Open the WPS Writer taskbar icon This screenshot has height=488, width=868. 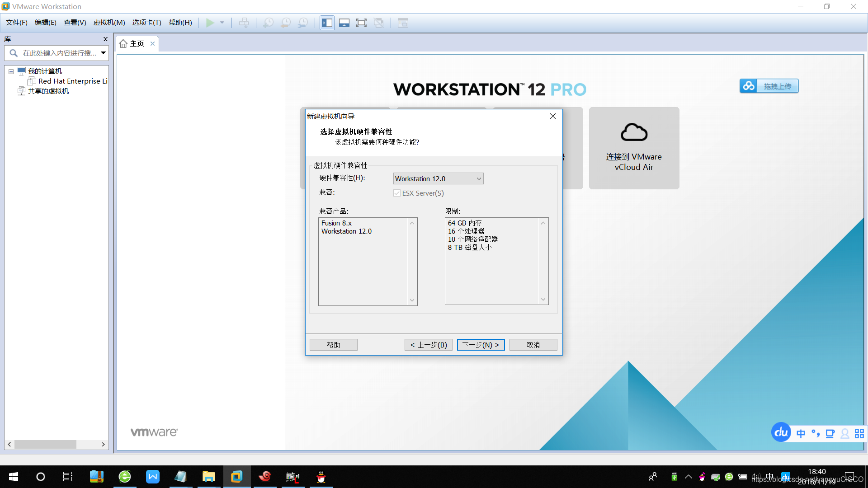(x=153, y=477)
